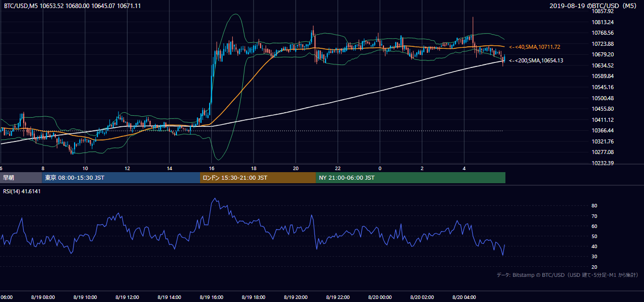Viewport: 644px width, 302px height.
Task: Click hour tick 14 under the price chart
Action: (x=169, y=168)
